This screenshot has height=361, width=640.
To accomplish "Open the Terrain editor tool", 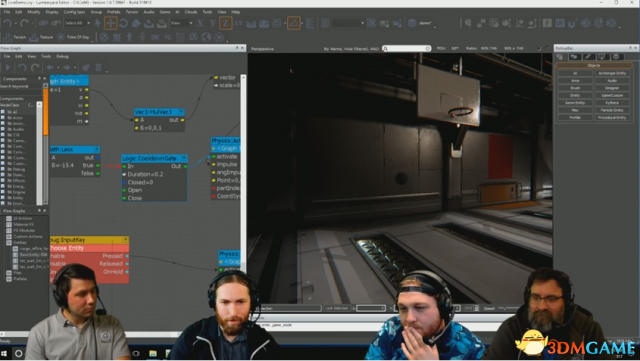I will [15, 37].
